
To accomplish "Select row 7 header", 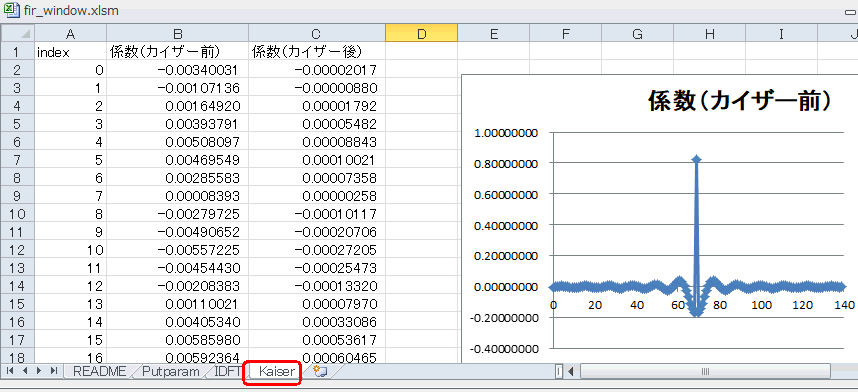I will point(17,160).
